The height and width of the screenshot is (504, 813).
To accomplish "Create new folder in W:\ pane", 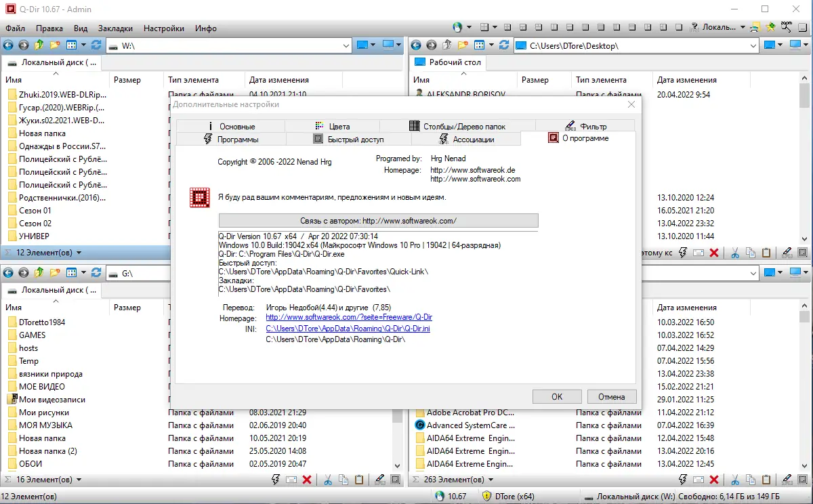I will coord(55,45).
